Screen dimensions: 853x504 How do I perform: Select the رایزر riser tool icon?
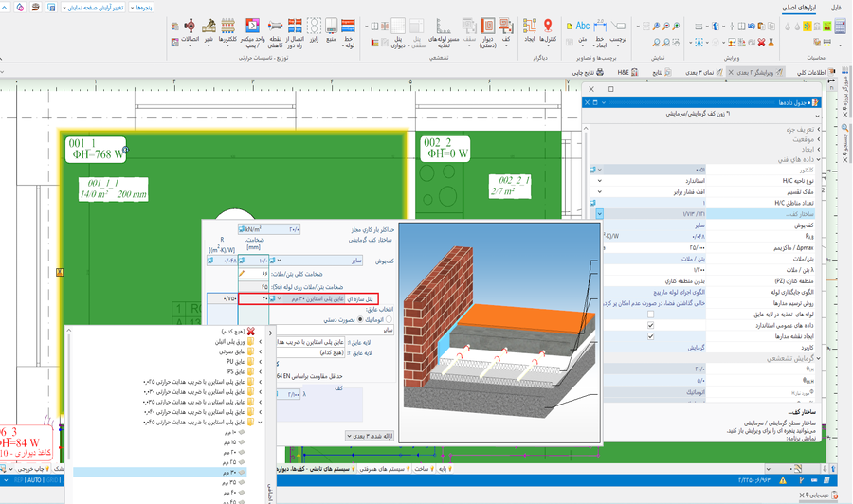314,27
